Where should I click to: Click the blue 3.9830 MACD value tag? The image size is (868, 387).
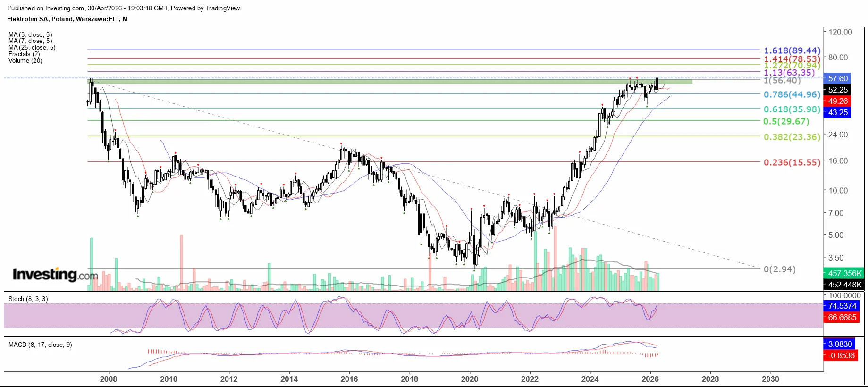(x=840, y=344)
